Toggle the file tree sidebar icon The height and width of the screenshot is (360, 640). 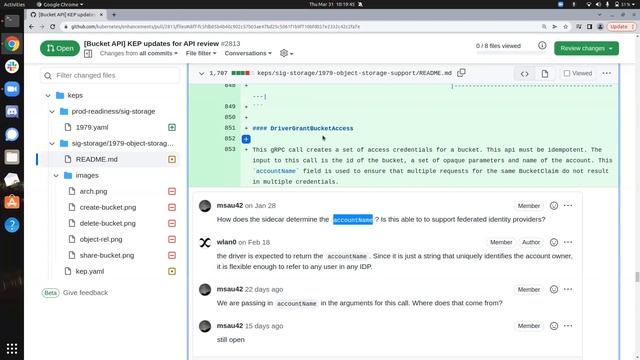(88, 53)
